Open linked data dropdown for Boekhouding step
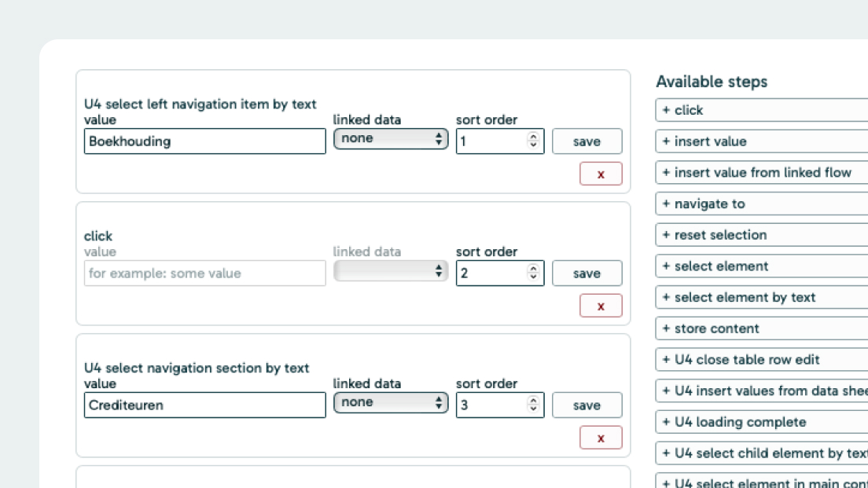This screenshot has height=488, width=868. [x=391, y=139]
